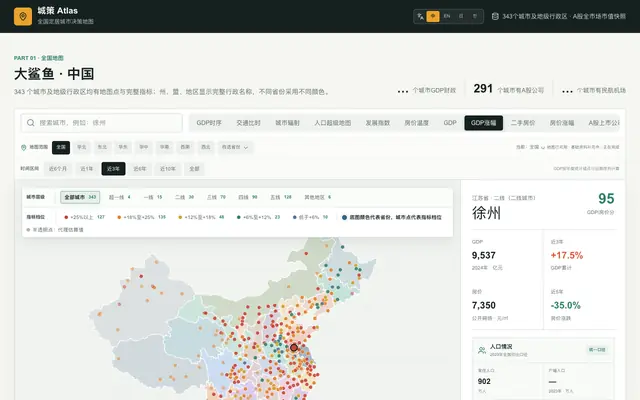
Task: Click the 统一口径 badge in the 人口情况 card
Action: point(597,350)
